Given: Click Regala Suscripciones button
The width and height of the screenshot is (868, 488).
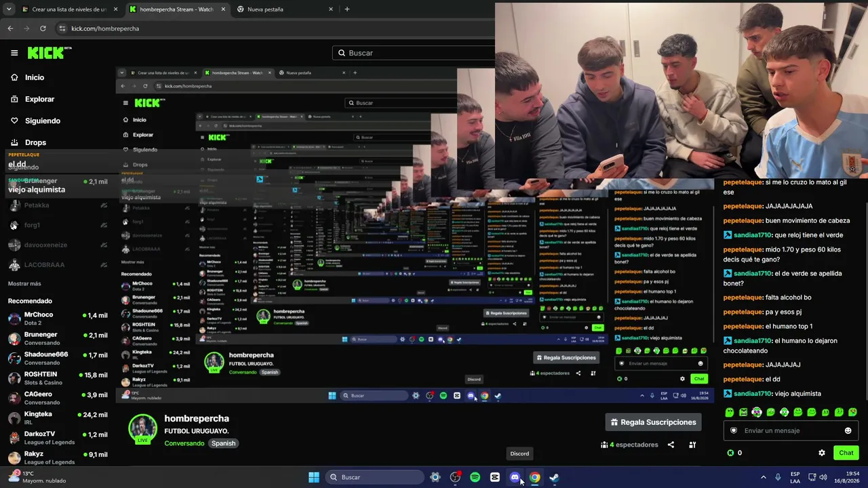Looking at the screenshot, I should coord(653,422).
